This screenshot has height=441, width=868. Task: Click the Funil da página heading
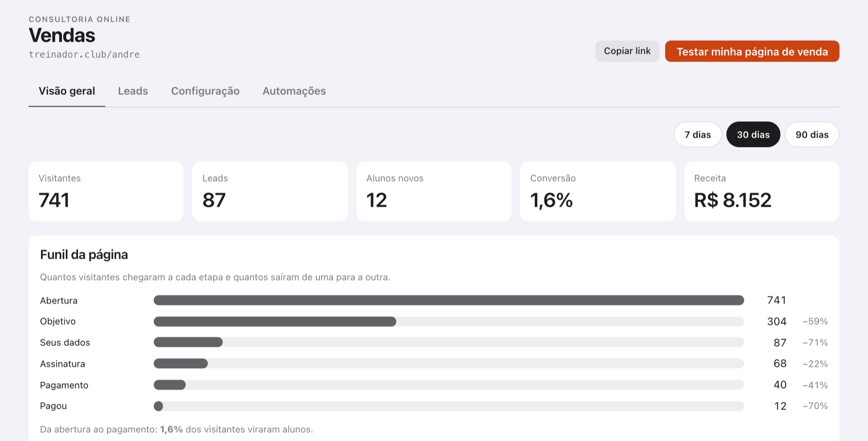coord(84,255)
